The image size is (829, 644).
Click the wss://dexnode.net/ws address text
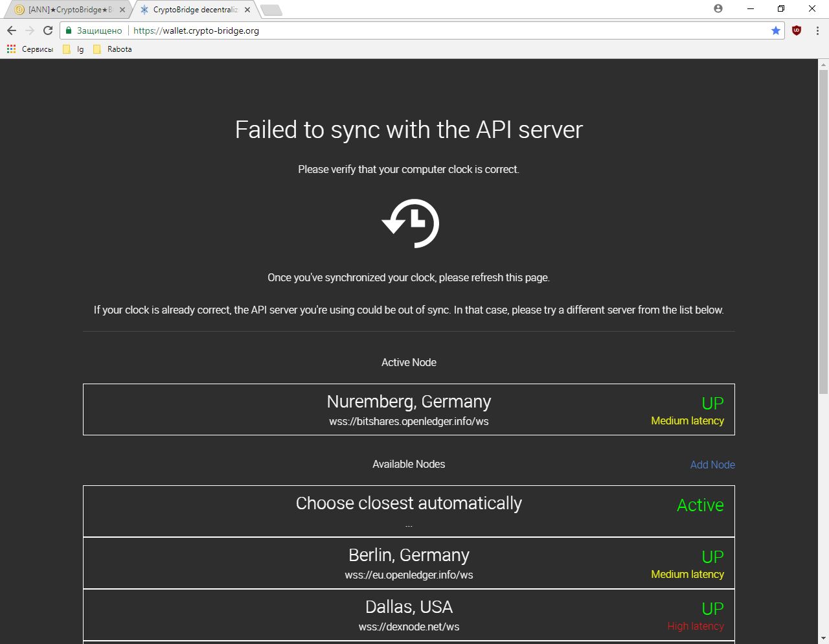coord(409,627)
